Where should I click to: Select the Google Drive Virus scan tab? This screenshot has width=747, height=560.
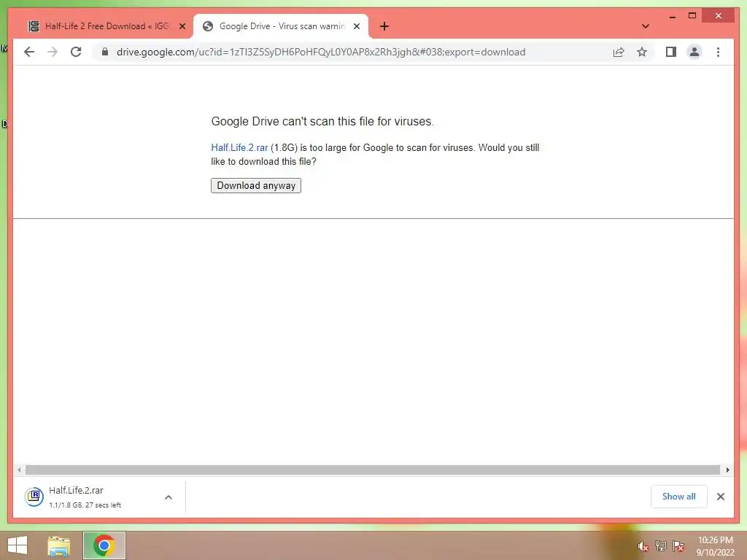[281, 26]
